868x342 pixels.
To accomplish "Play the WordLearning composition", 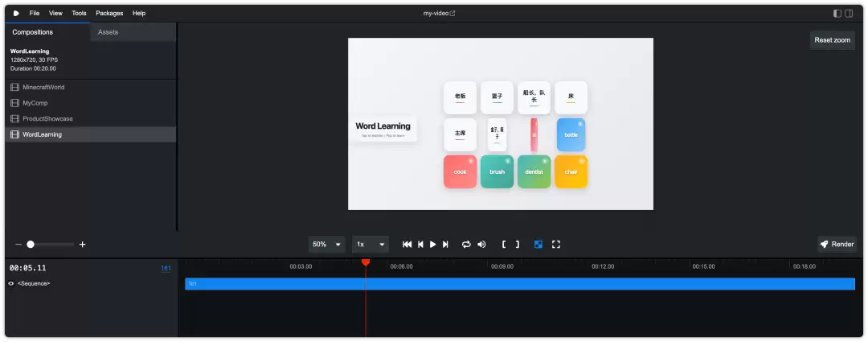I will click(x=433, y=245).
